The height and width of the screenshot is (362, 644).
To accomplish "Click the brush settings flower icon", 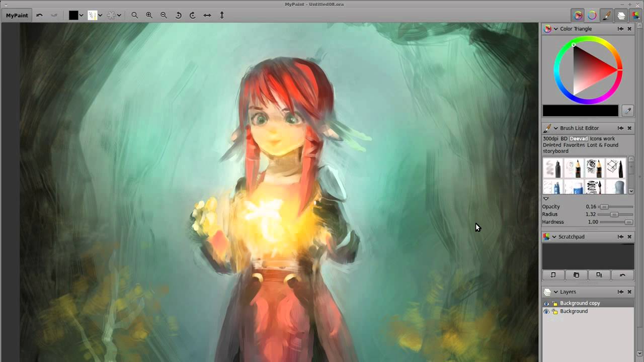I will (x=111, y=15).
